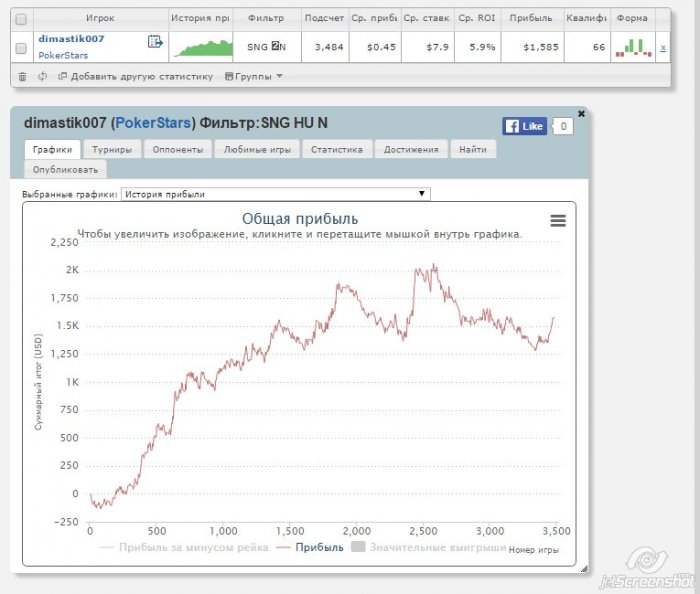The height and width of the screenshot is (594, 700).
Task: Open the Опубликовать tab
Action: 65,170
